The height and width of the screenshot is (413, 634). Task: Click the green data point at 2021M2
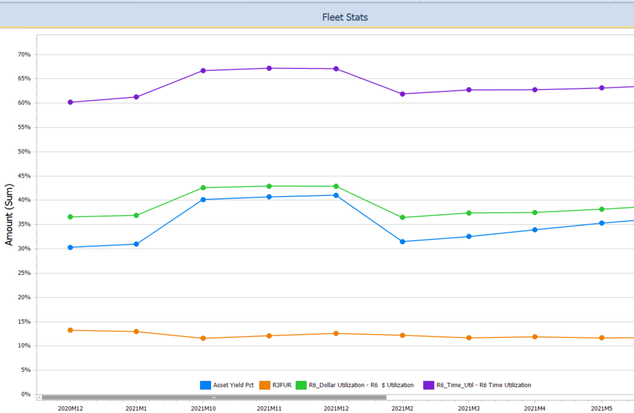402,218
